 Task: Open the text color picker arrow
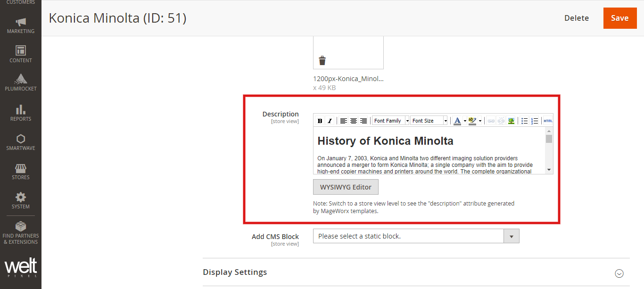[465, 121]
